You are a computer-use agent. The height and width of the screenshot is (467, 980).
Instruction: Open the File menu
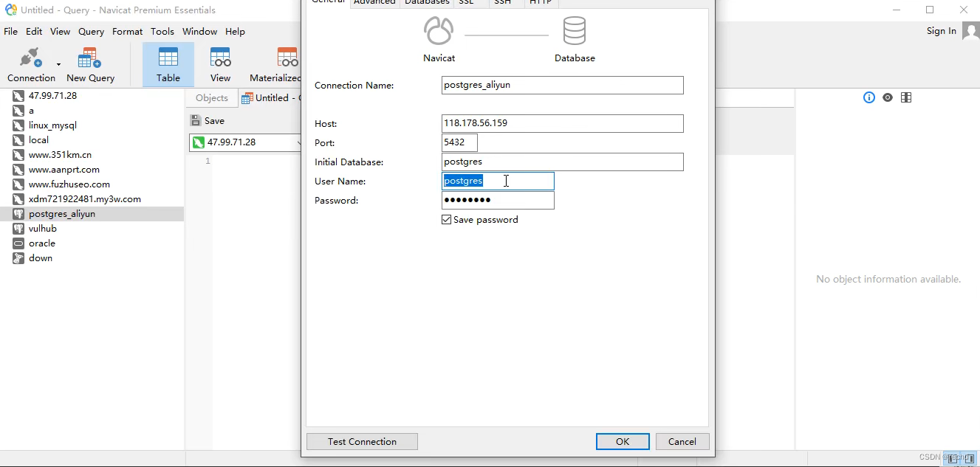[x=10, y=32]
